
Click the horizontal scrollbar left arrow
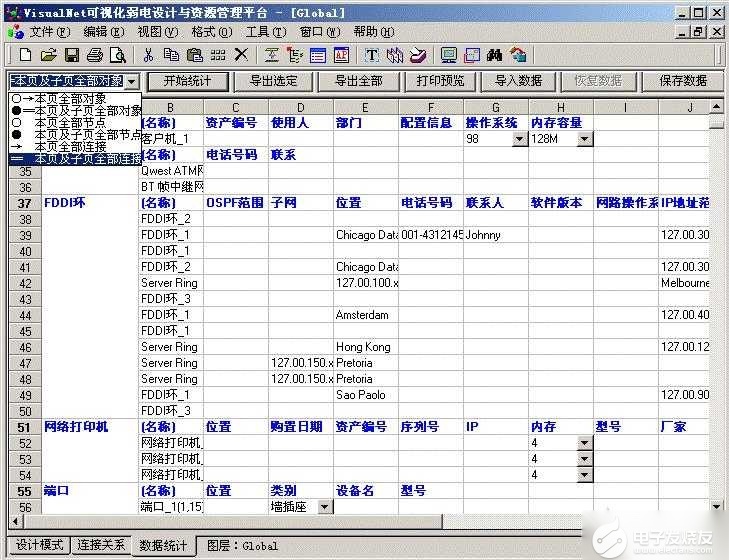16,521
